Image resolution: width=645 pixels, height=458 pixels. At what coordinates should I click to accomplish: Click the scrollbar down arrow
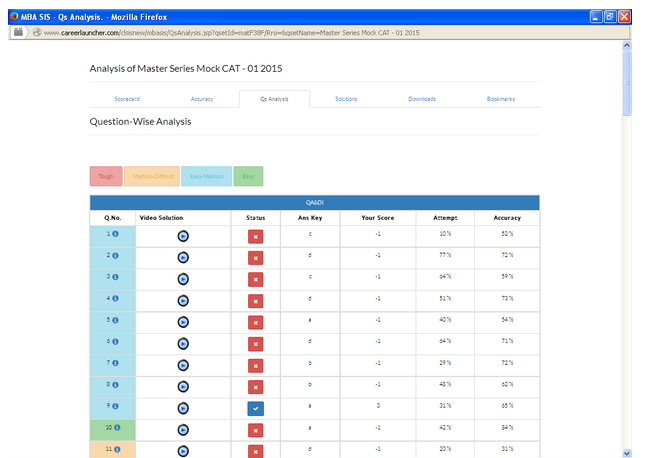pos(626,453)
